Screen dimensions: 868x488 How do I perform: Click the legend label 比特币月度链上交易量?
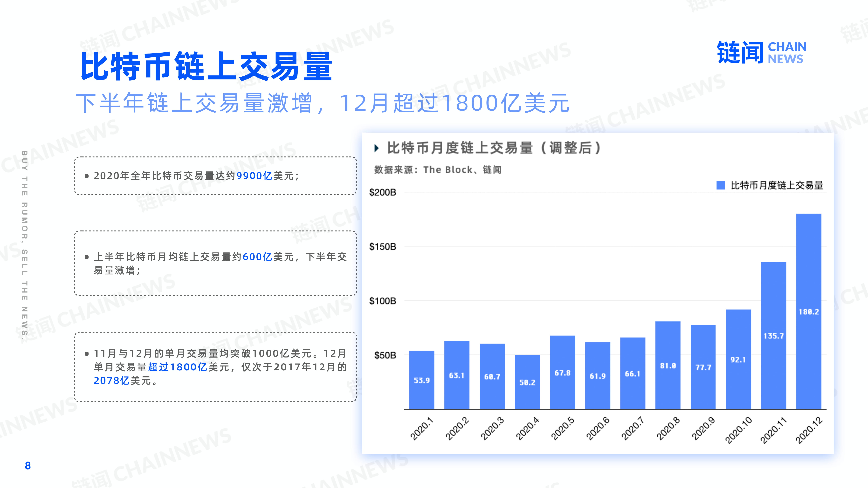(x=777, y=185)
